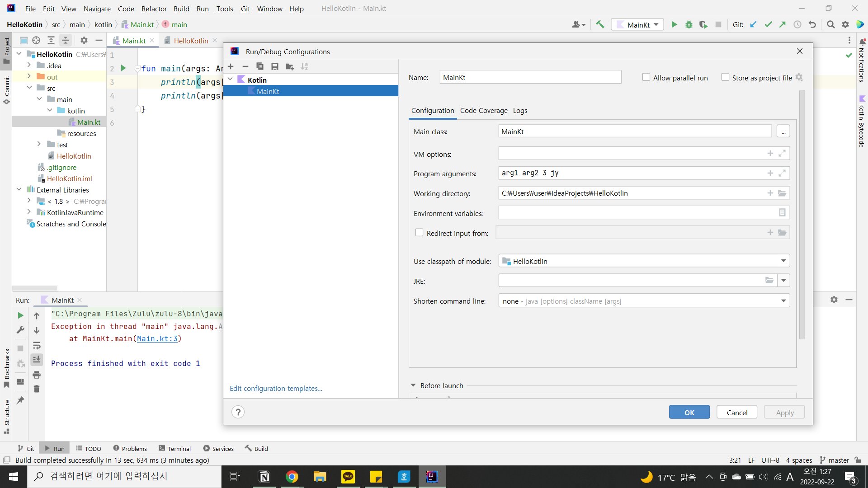The image size is (868, 488).
Task: Rollback changes with undo arrow icon
Action: (812, 24)
